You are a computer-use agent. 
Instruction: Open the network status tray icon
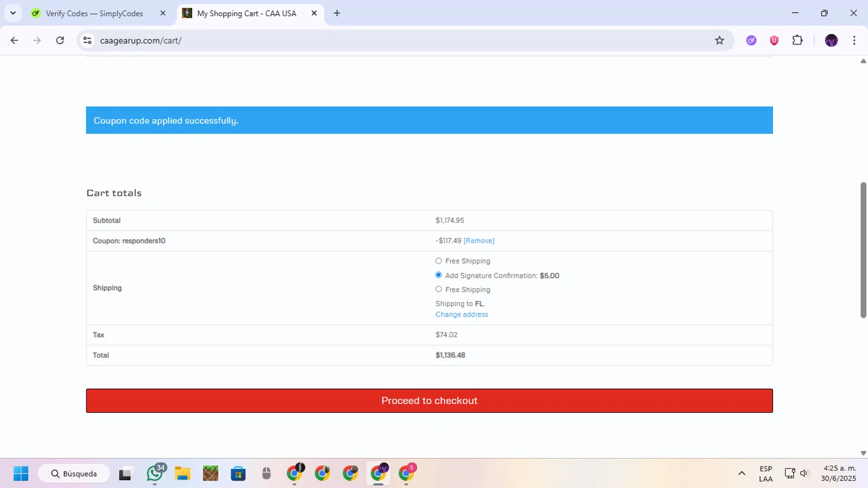pos(789,474)
